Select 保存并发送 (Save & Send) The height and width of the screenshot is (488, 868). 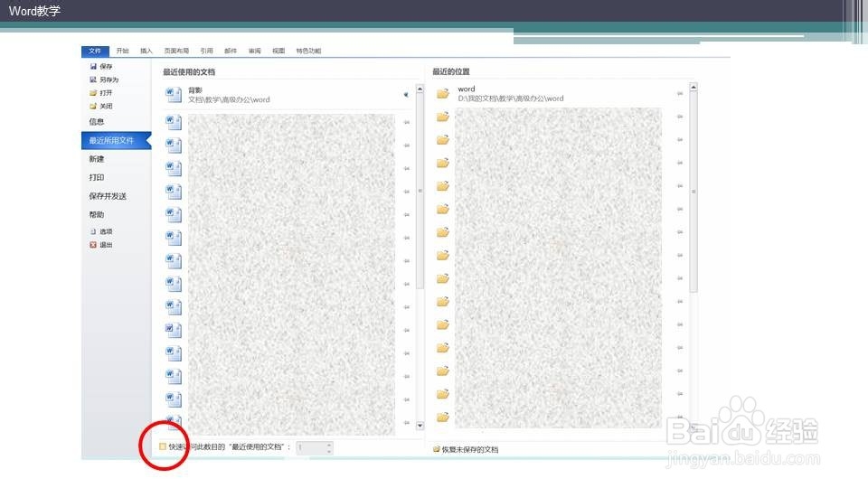coord(108,196)
